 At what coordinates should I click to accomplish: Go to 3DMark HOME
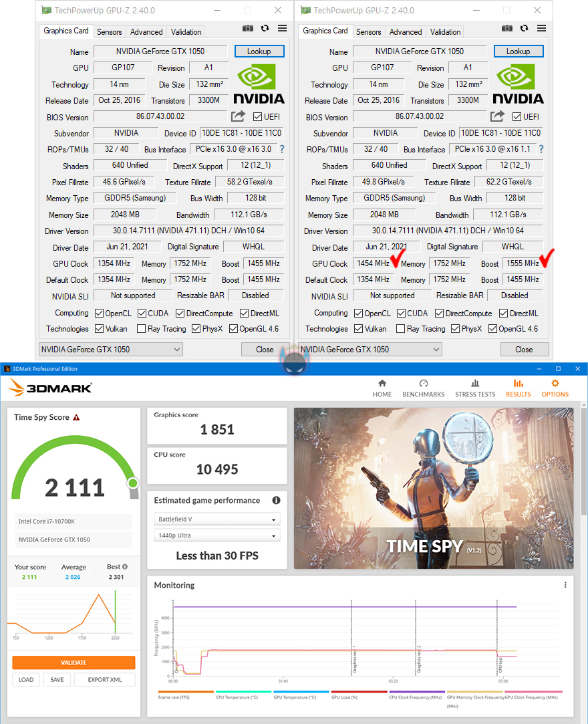point(382,388)
